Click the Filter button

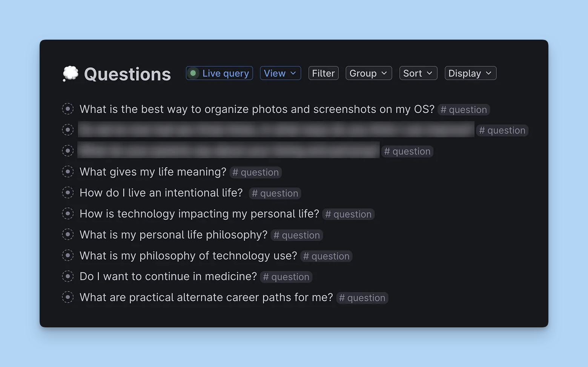coord(323,73)
